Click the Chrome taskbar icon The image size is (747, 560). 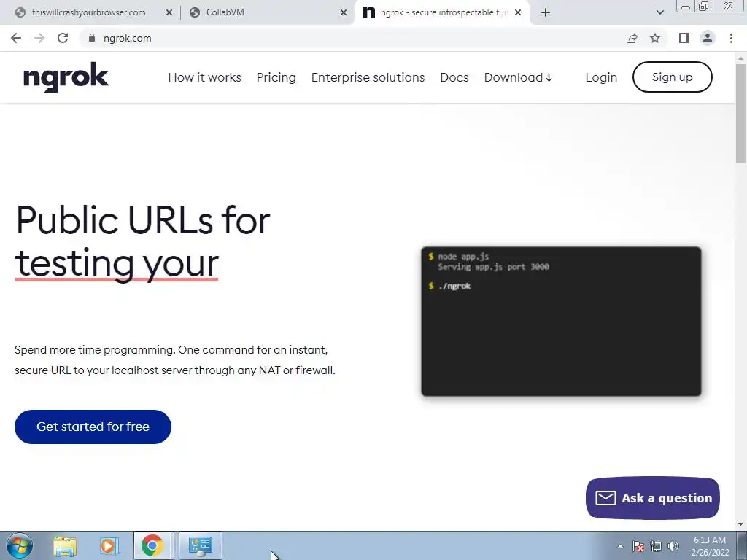pyautogui.click(x=152, y=545)
